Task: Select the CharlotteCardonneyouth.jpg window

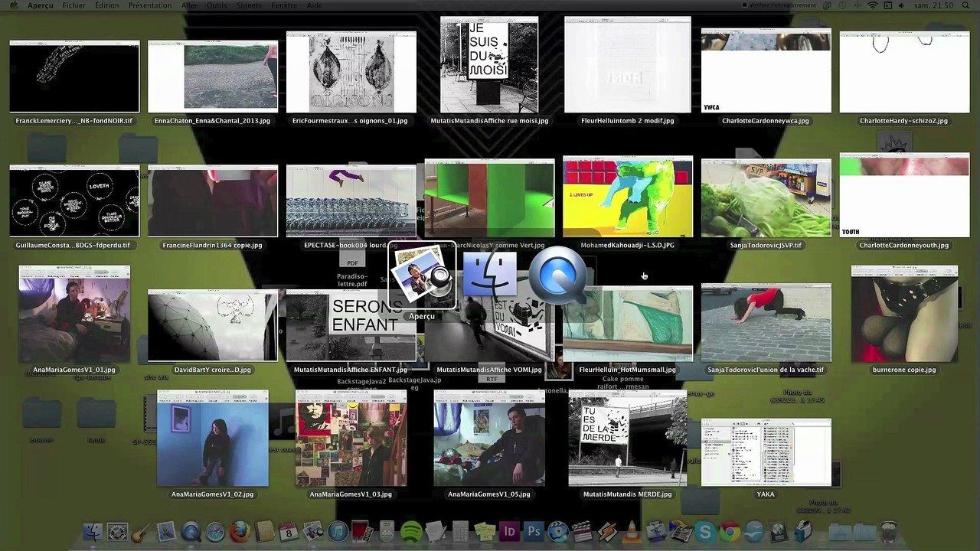Action: pyautogui.click(x=904, y=195)
